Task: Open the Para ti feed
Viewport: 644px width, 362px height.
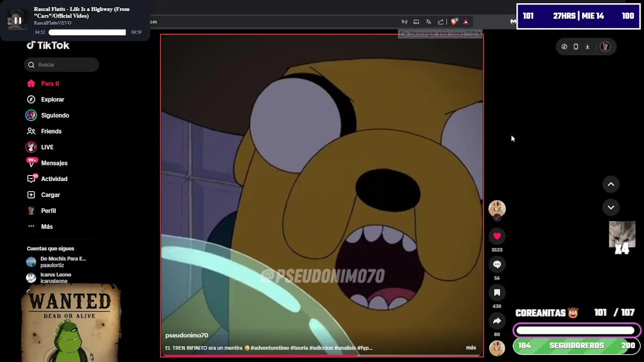Action: coord(50,83)
